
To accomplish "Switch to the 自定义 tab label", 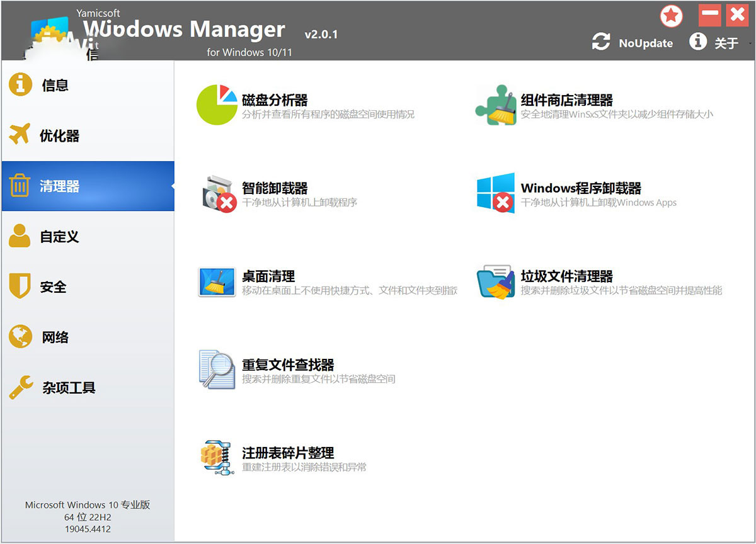I will [60, 237].
